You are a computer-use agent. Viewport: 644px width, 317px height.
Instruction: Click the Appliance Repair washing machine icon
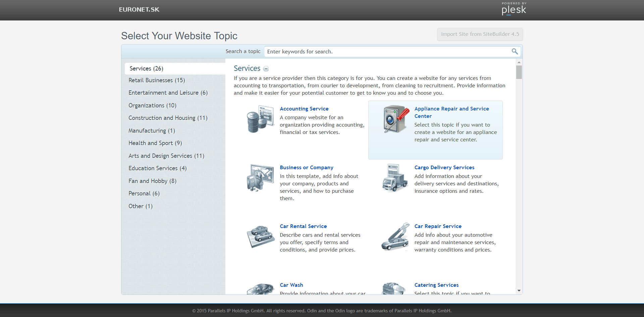click(x=396, y=119)
